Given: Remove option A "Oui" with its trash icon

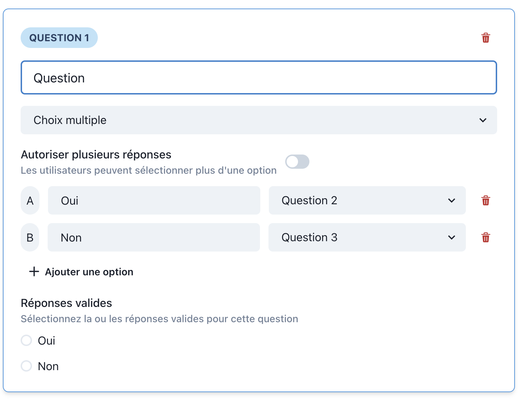Looking at the screenshot, I should point(485,201).
